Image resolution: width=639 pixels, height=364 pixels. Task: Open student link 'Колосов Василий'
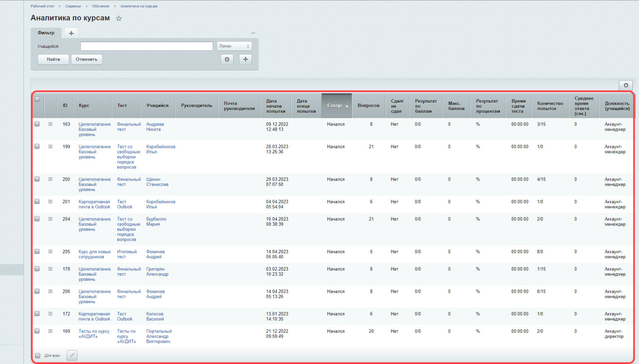coord(155,316)
